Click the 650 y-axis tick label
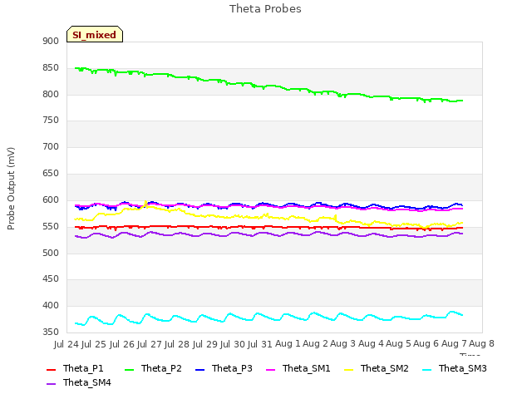Screen dimensions: 532x399 pos(51,174)
